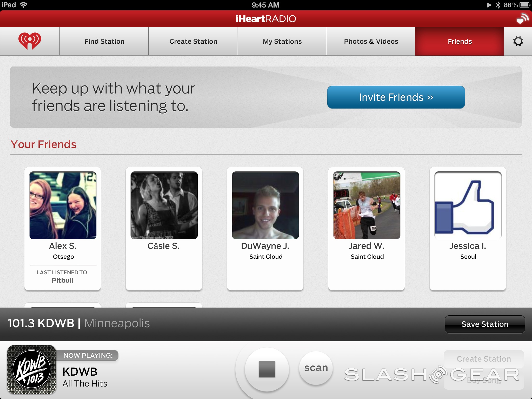The width and height of the screenshot is (532, 399).
Task: Open Cāsie S.'s friend card photo
Action: [x=164, y=205]
